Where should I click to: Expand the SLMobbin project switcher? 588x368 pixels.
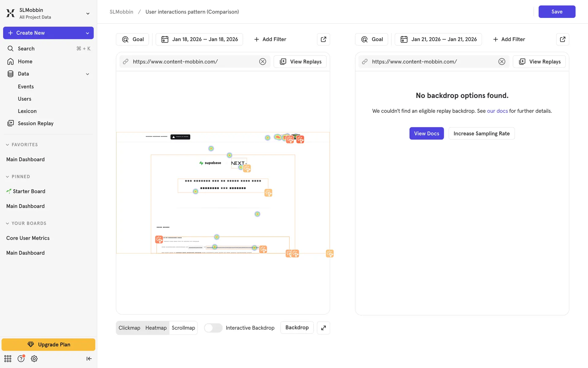point(88,13)
